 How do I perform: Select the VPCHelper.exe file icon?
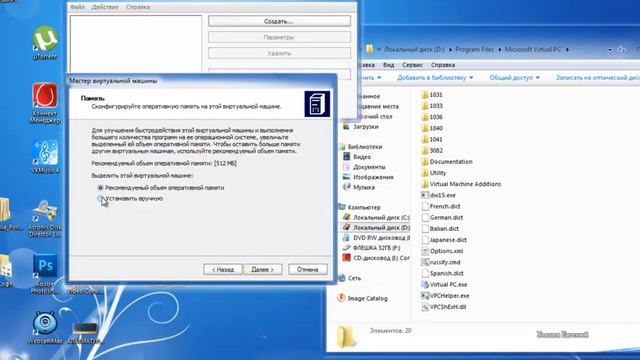pyautogui.click(x=425, y=296)
